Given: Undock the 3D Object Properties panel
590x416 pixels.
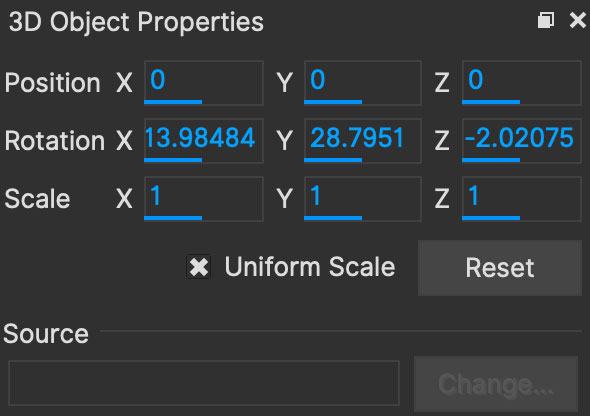Looking at the screenshot, I should tap(546, 20).
